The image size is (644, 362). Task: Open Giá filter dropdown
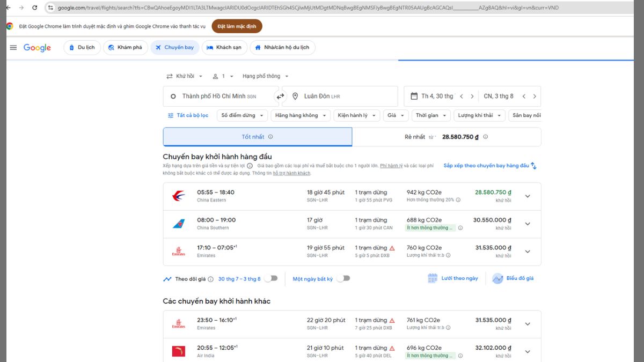click(x=396, y=115)
